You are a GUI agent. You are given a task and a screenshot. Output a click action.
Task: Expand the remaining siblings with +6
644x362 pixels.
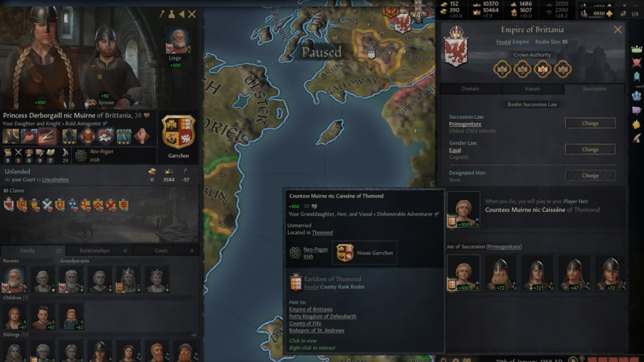pos(194,335)
